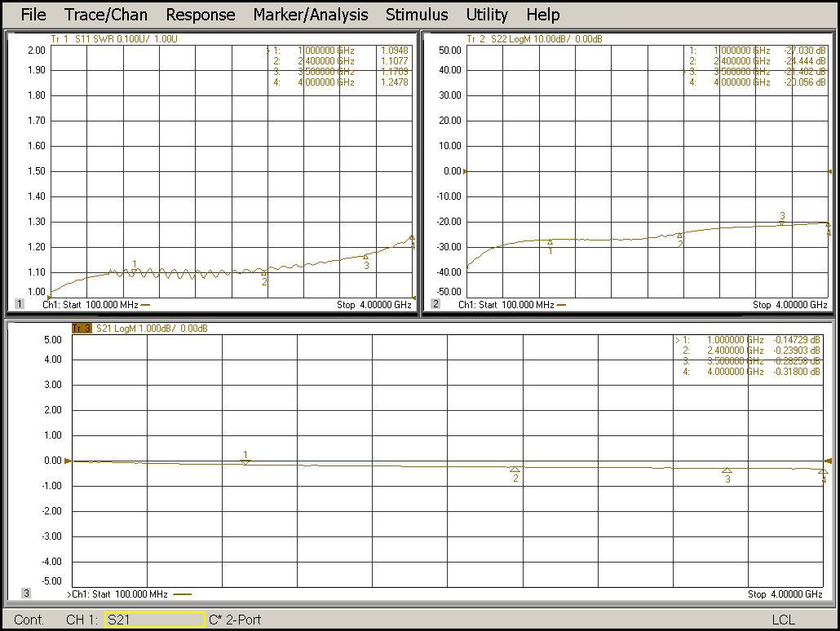Click the window 2 number icon
This screenshot has width=840, height=631.
tap(435, 304)
